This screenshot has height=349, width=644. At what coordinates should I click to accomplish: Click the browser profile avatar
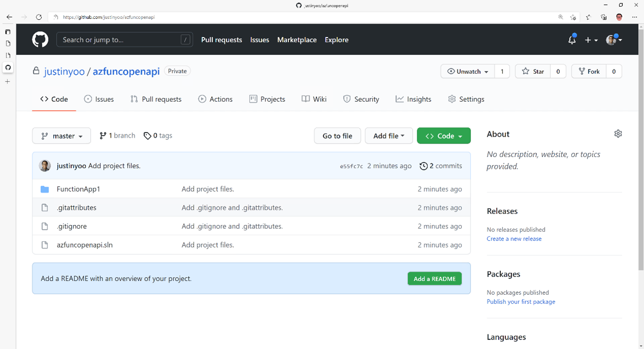(619, 17)
